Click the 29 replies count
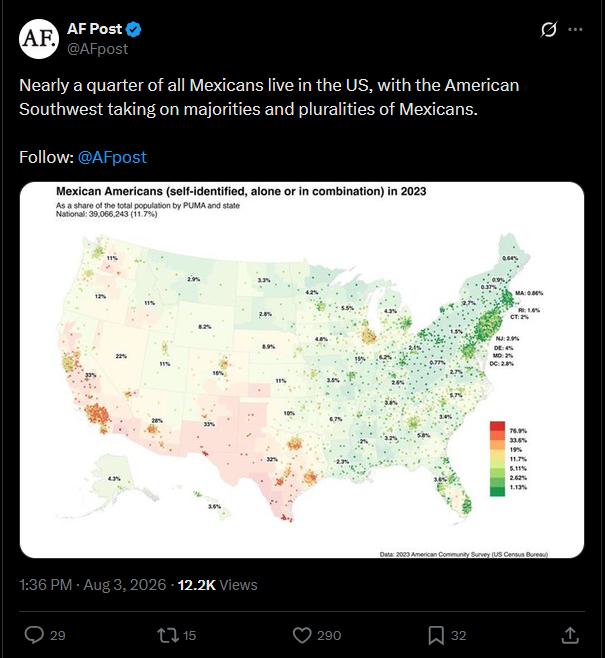 [58, 636]
